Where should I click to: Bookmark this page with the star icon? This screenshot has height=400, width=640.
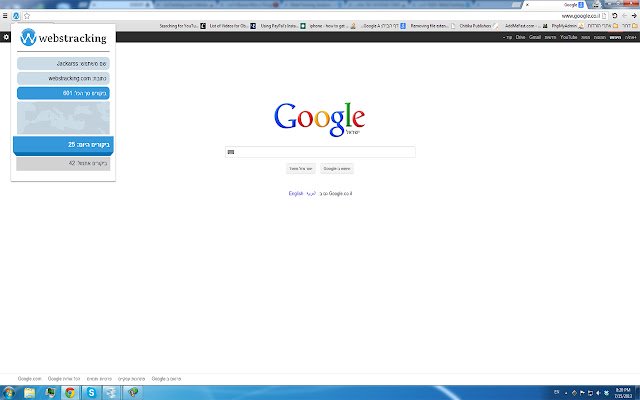pyautogui.click(x=27, y=16)
